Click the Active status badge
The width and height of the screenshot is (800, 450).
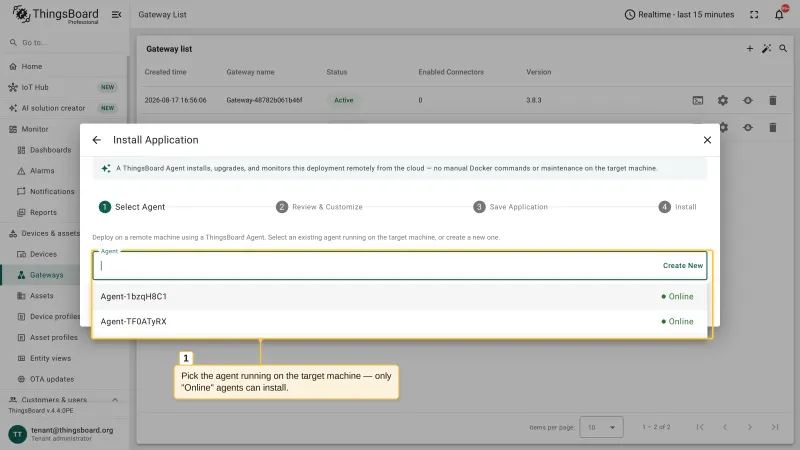pos(343,101)
